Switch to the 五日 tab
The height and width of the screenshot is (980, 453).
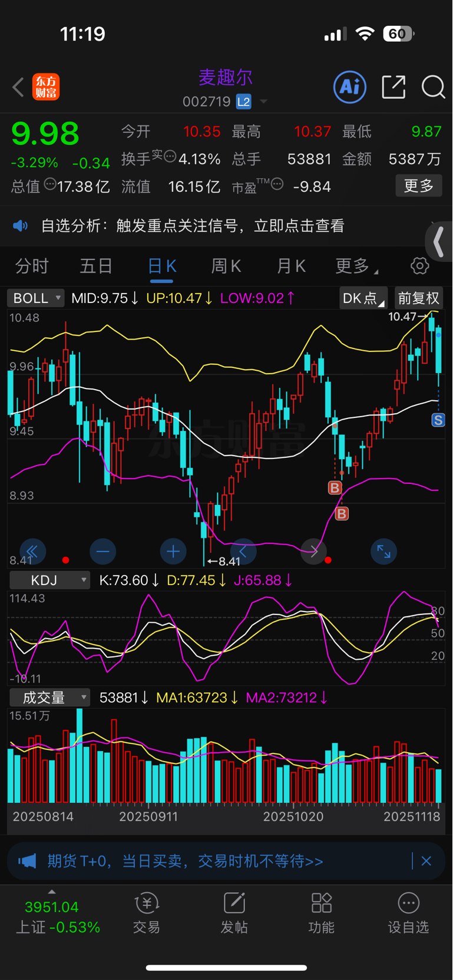(96, 266)
